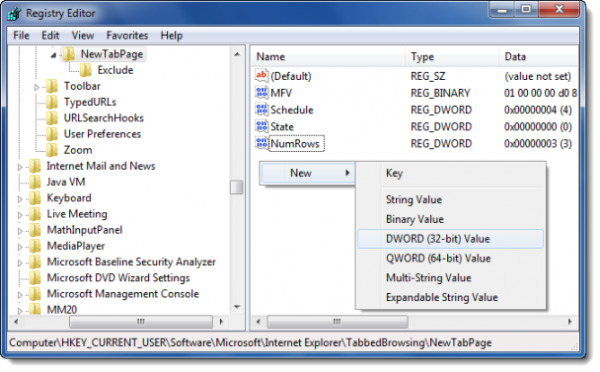Collapse the NewTabPage tree node
The height and width of the screenshot is (372, 600).
54,55
